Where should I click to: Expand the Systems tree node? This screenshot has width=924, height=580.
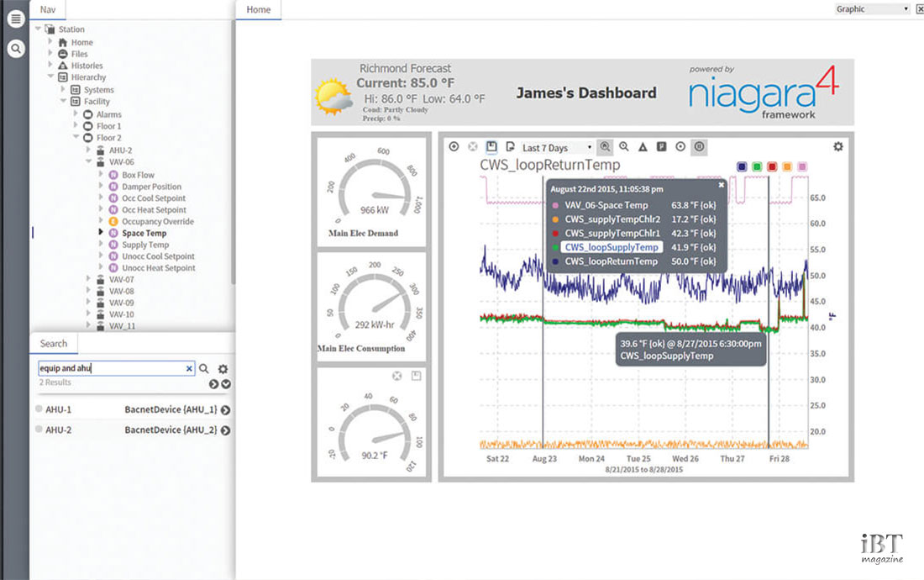click(x=63, y=89)
